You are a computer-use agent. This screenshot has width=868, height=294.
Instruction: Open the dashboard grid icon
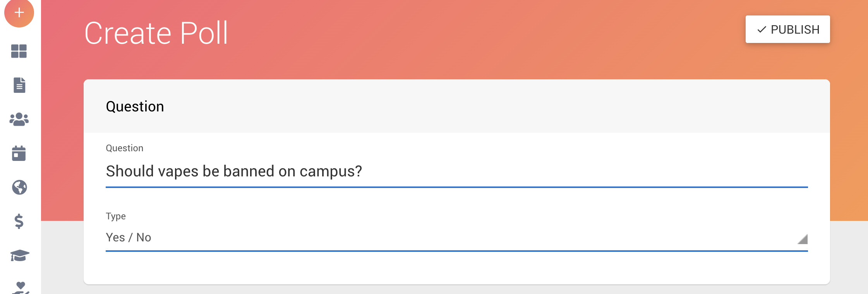click(19, 51)
